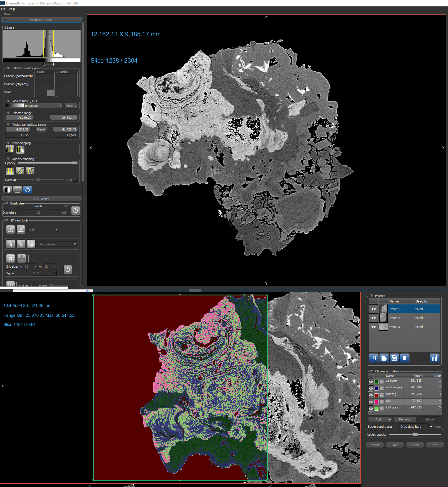
Task: Select the square paintbrush tool
Action: coord(21,229)
